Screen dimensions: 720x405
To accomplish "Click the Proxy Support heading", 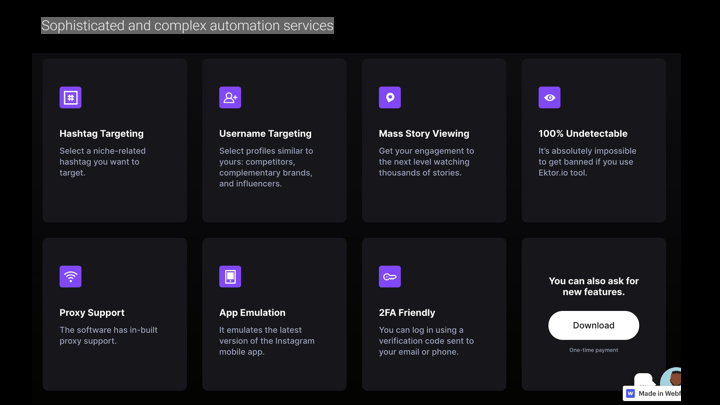I will coord(92,312).
